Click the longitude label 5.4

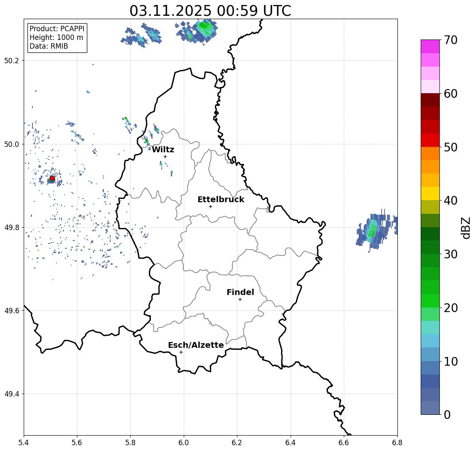tap(24, 443)
